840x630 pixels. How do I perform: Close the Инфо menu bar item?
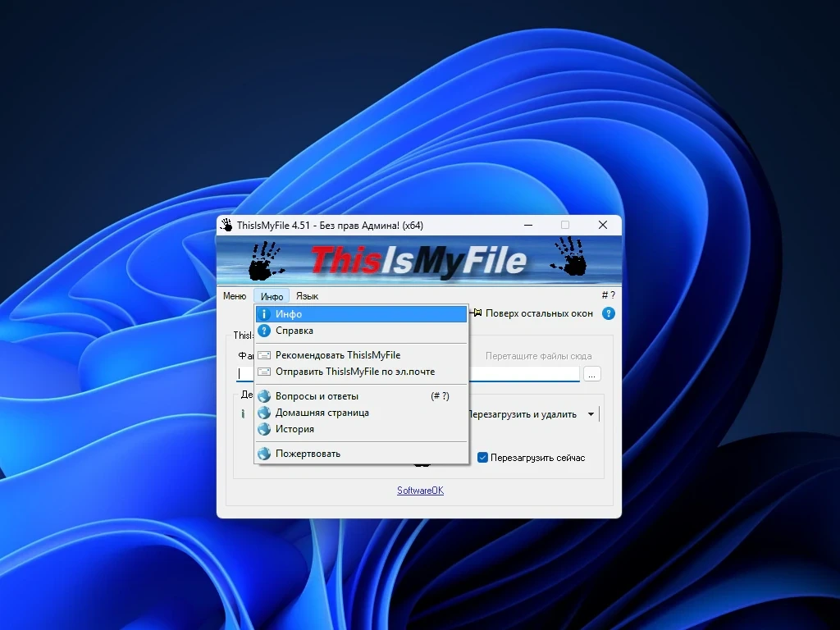(x=272, y=295)
